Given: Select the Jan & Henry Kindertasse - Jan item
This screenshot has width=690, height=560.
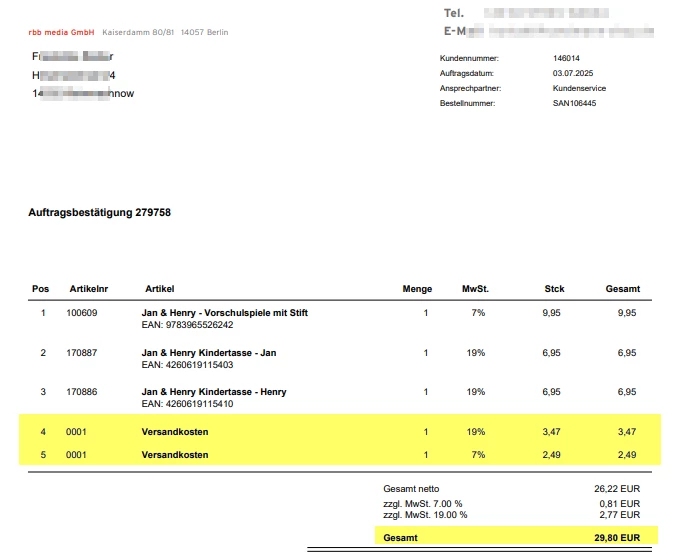Looking at the screenshot, I should (209, 353).
